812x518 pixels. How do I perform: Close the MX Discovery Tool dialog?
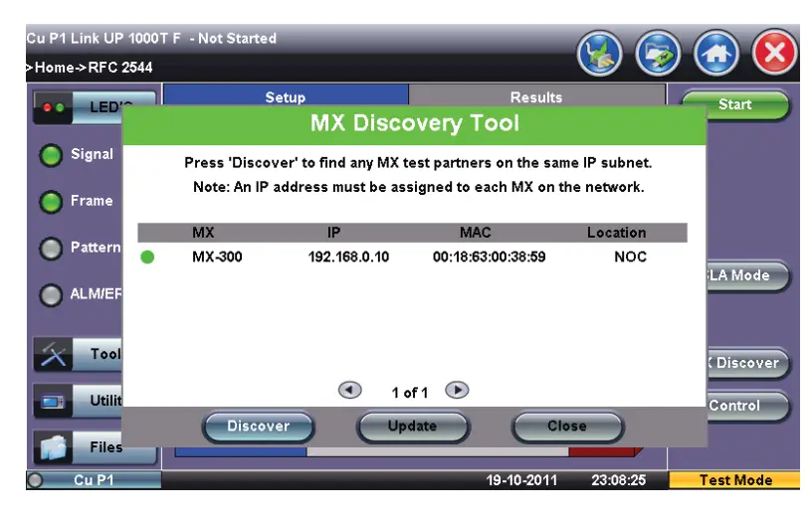pos(567,427)
